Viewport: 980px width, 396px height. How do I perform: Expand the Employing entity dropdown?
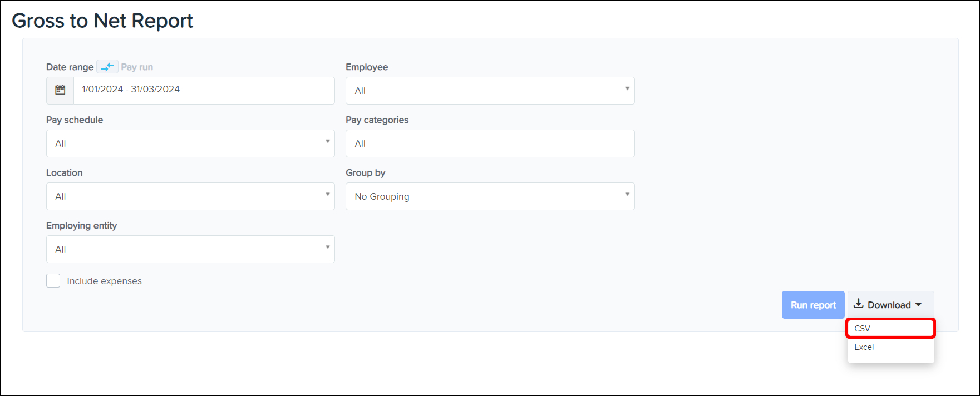(x=190, y=249)
